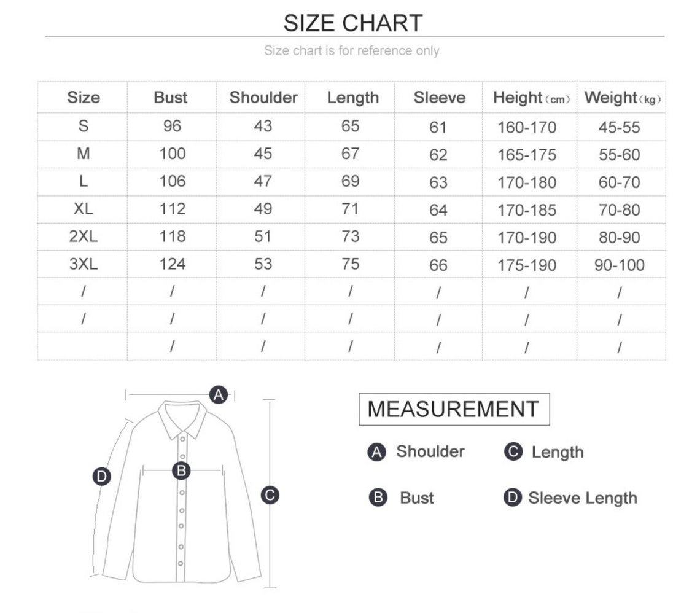Select the XL size row label
This screenshot has height=613, width=700.
click(84, 209)
